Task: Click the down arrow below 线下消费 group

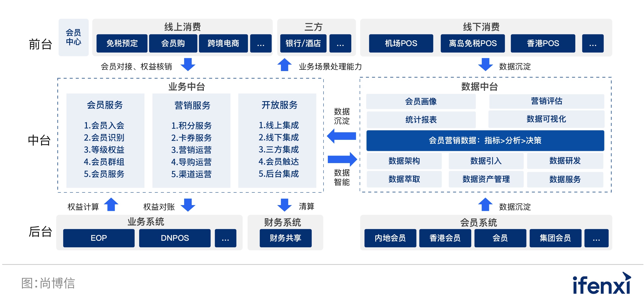Action: pos(485,64)
